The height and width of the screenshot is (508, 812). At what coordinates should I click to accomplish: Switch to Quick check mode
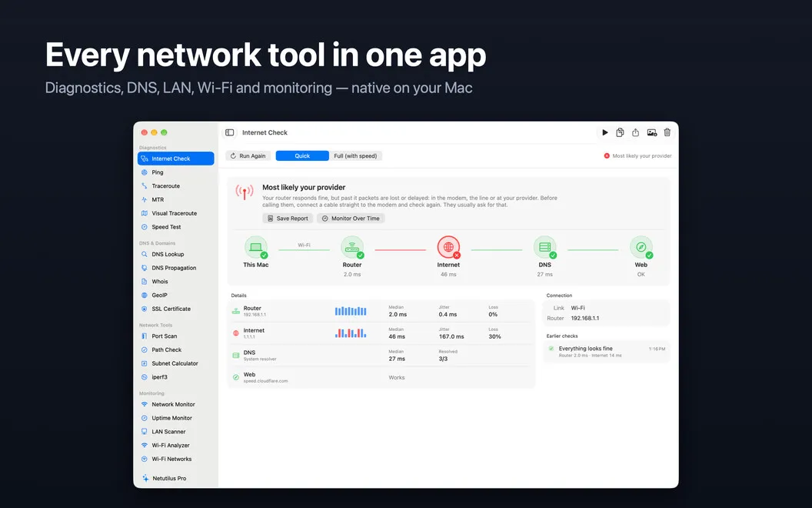[x=302, y=156]
